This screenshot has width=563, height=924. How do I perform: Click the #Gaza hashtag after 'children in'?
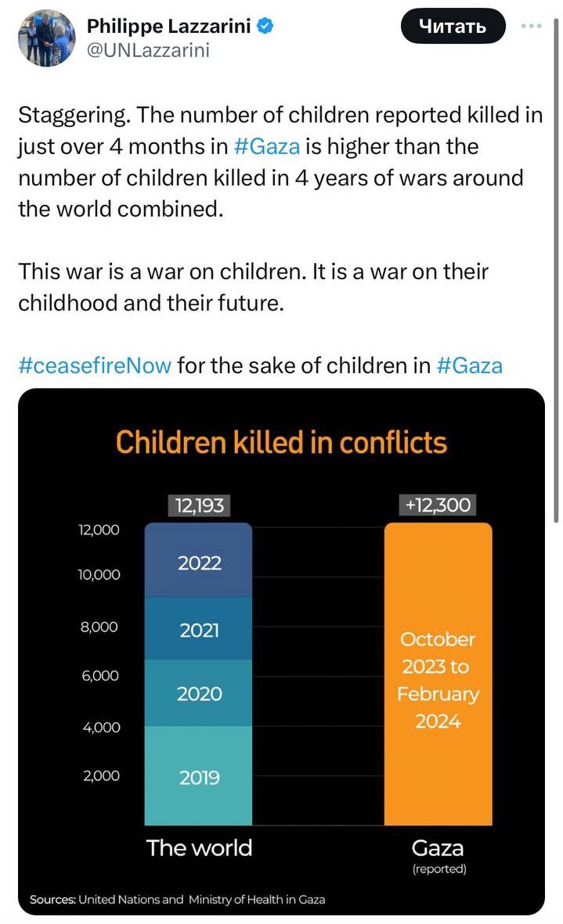point(469,365)
